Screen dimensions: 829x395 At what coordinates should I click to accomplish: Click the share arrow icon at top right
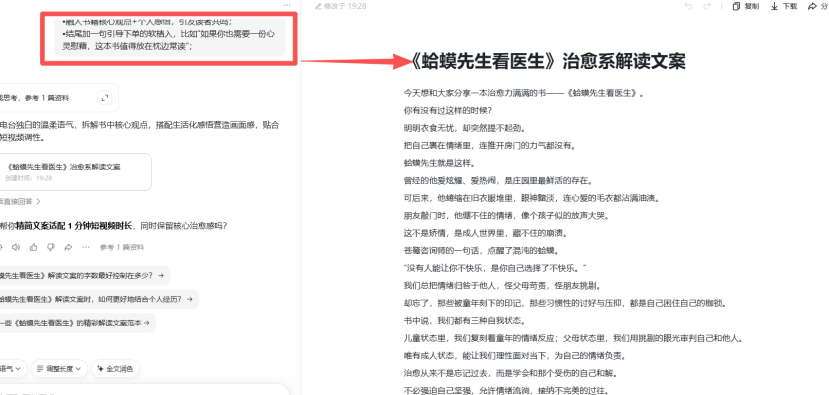click(812, 6)
